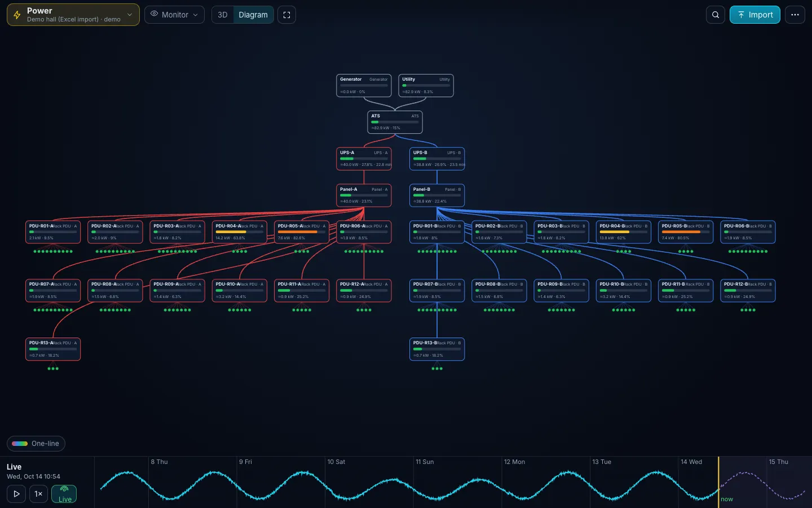Select the PDU-R01-A node
812x508 pixels.
tap(53, 232)
